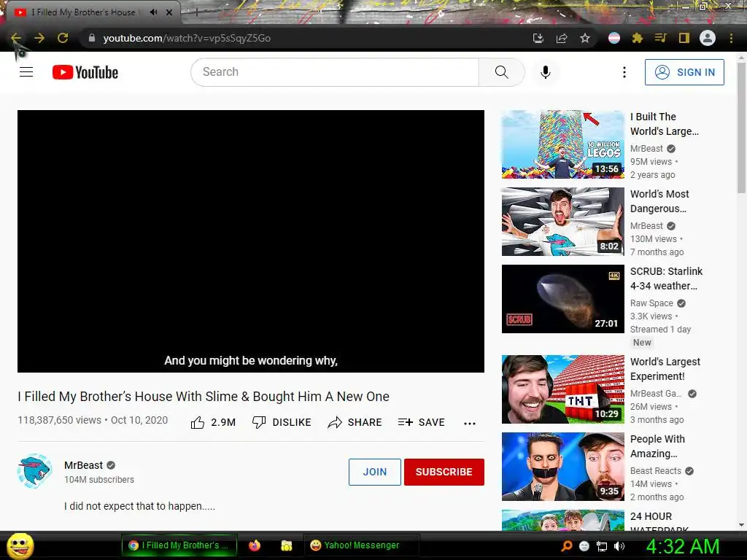
Task: Open the YouTube hamburger guide menu
Action: [x=26, y=72]
